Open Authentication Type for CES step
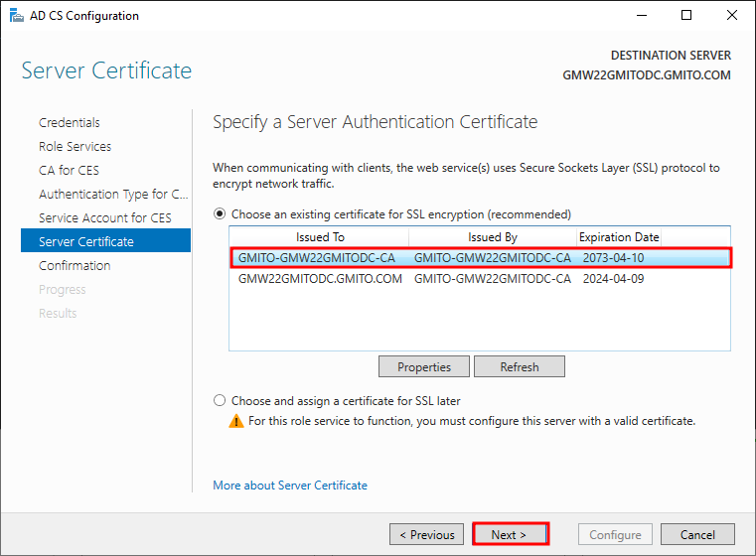 tap(113, 195)
